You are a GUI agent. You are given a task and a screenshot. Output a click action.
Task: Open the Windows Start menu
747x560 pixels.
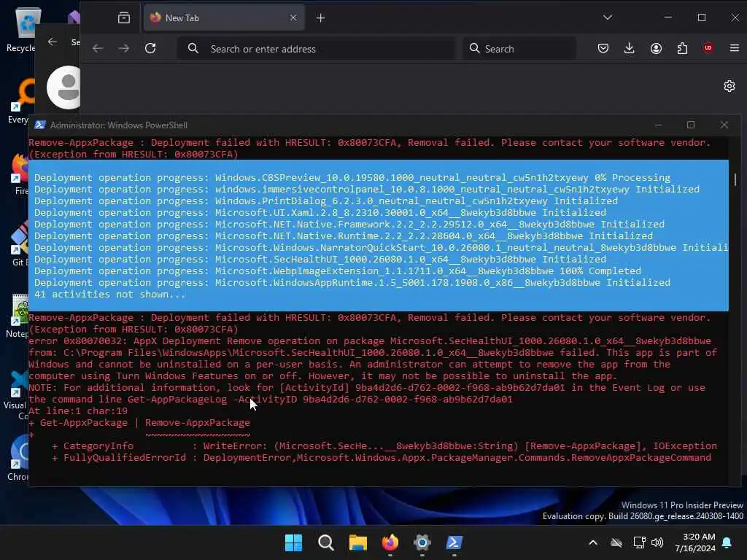(293, 542)
